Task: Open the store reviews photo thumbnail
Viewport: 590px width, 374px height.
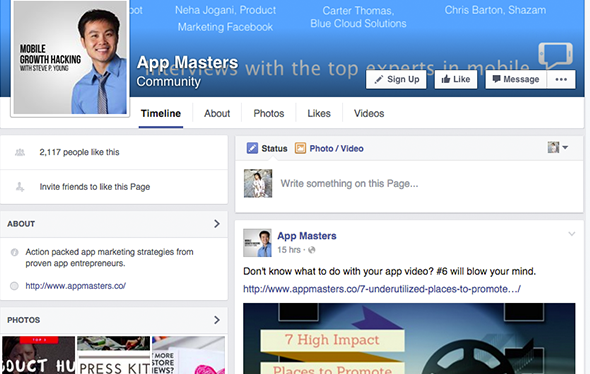Action: [189, 355]
